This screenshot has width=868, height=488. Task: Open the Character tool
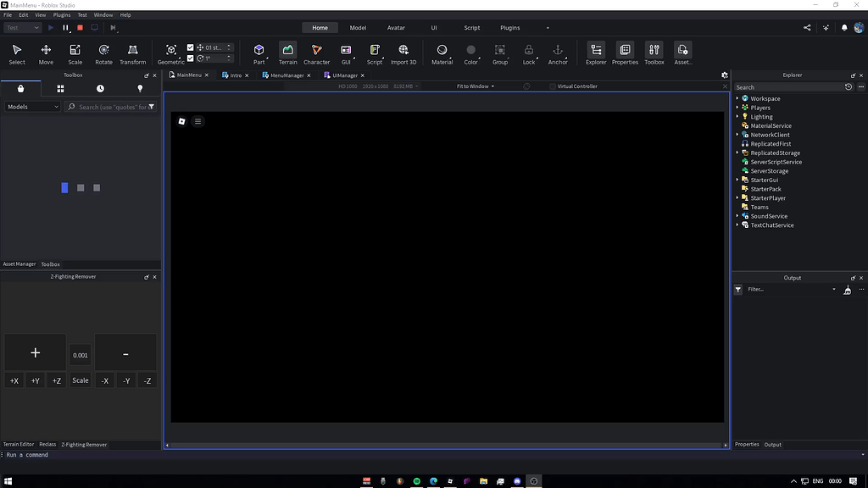coord(316,54)
